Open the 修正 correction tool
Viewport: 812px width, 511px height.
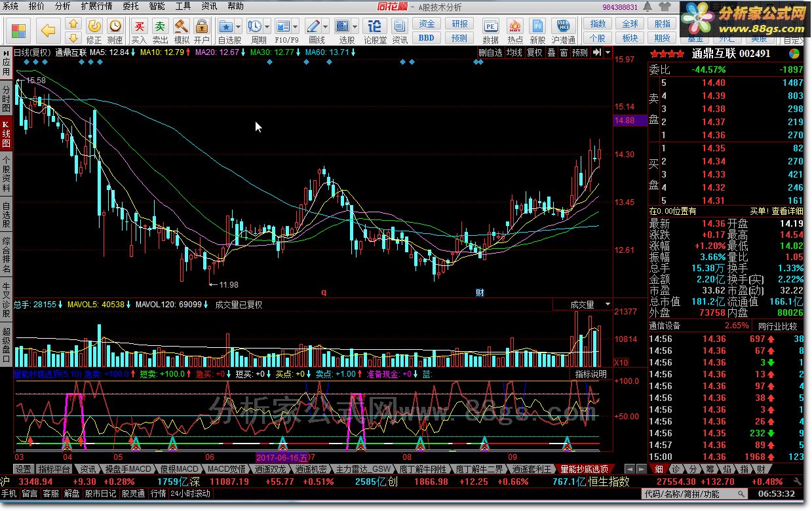pos(94,26)
